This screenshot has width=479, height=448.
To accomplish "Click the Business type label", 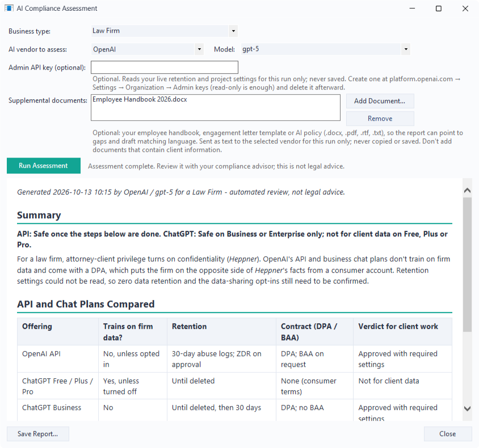I will click(x=30, y=31).
